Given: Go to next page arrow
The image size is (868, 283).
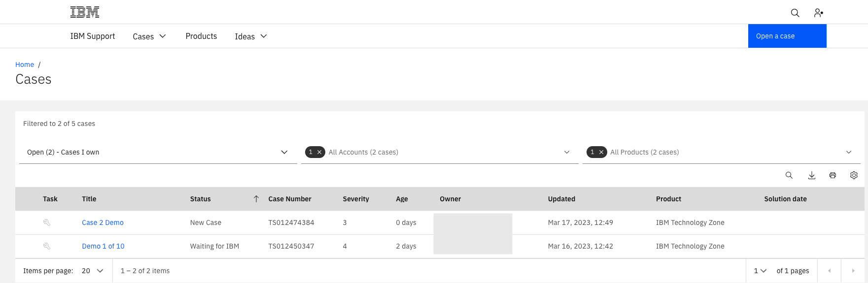Looking at the screenshot, I should point(853,271).
